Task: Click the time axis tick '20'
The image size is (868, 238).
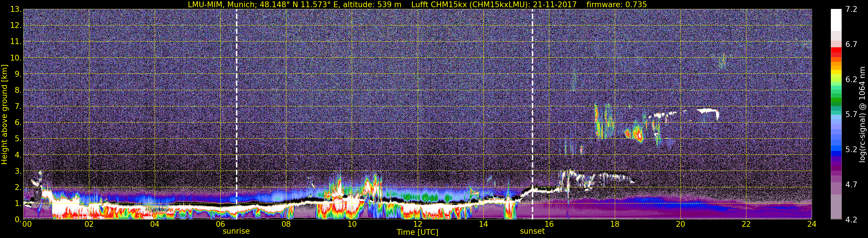Action: (x=680, y=224)
